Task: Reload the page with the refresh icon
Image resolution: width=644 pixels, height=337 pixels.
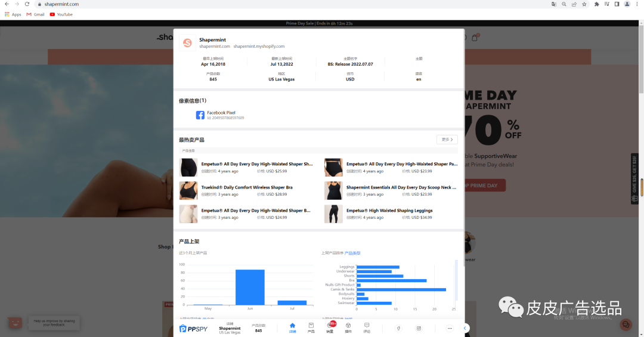Action: pos(27,4)
